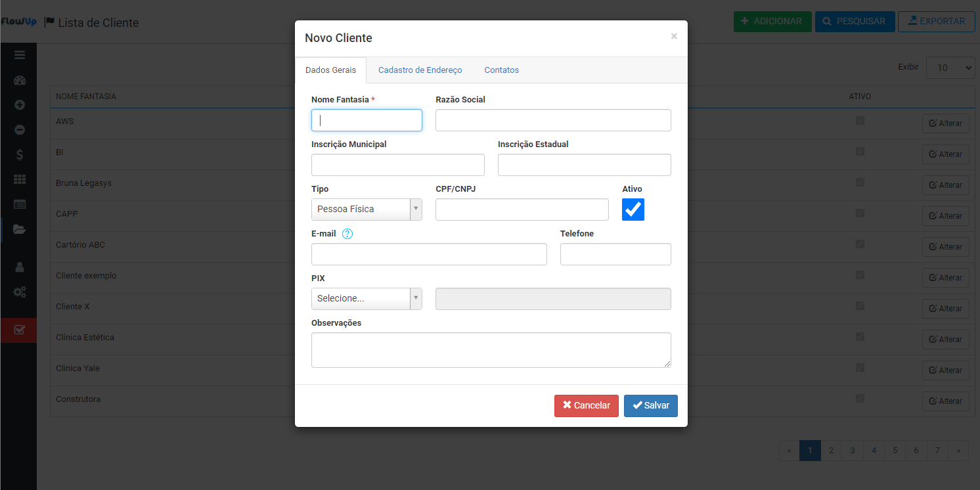Open the gears settings icon in sidebar

pyautogui.click(x=19, y=292)
